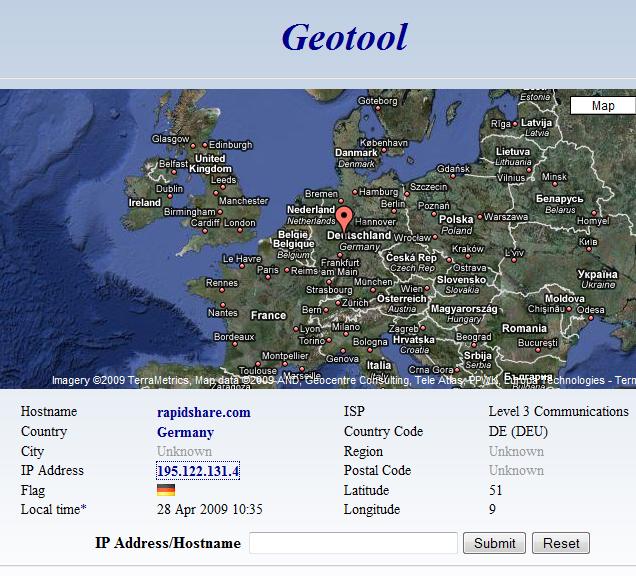Screen dimensions: 636x576
Task: Select the Map view button
Action: [x=603, y=106]
